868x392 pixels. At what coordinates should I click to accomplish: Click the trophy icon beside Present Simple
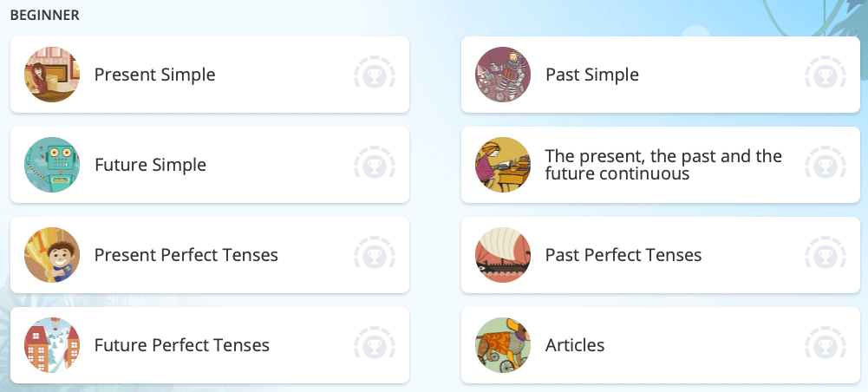click(x=375, y=75)
